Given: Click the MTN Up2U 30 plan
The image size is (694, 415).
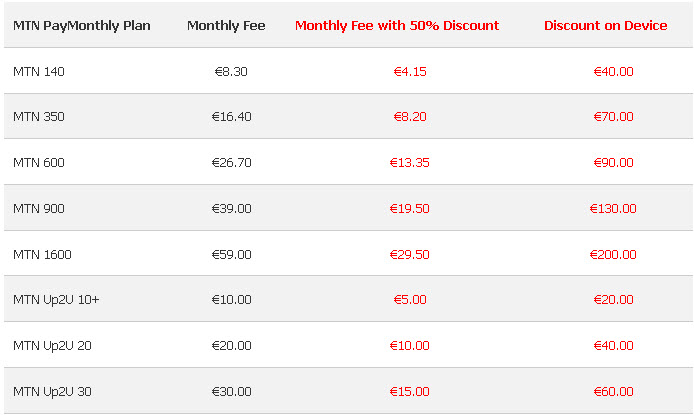Looking at the screenshot, I should 52,391.
